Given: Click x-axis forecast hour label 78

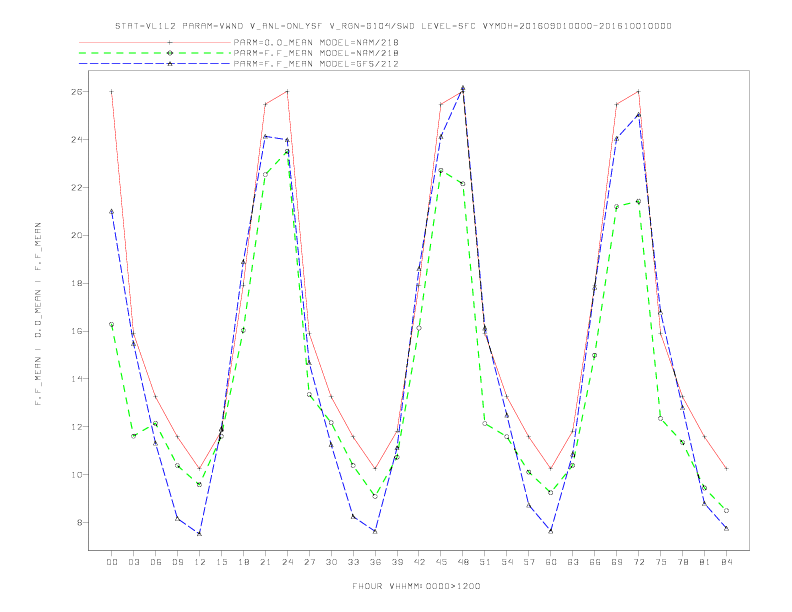Looking at the screenshot, I should tap(683, 562).
